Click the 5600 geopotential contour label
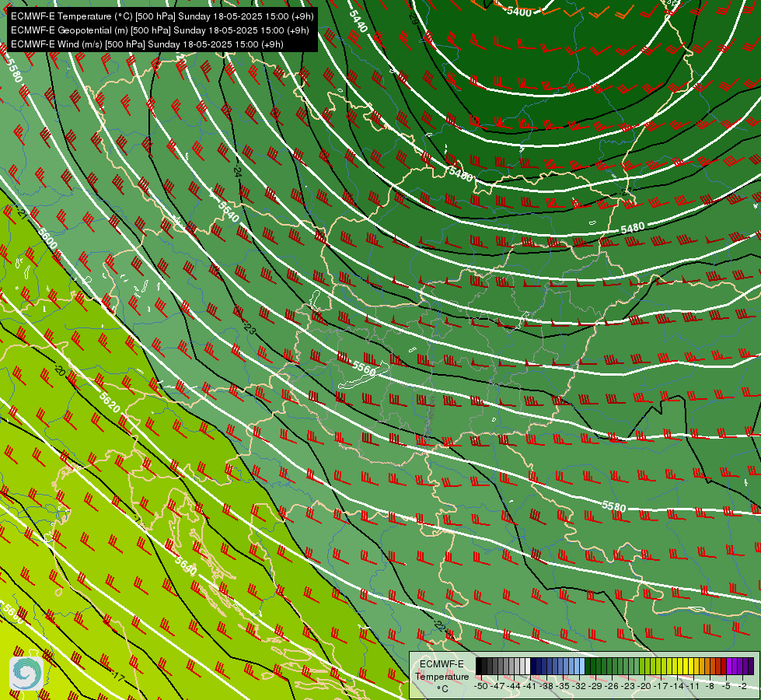This screenshot has height=700, width=761. 47,239
